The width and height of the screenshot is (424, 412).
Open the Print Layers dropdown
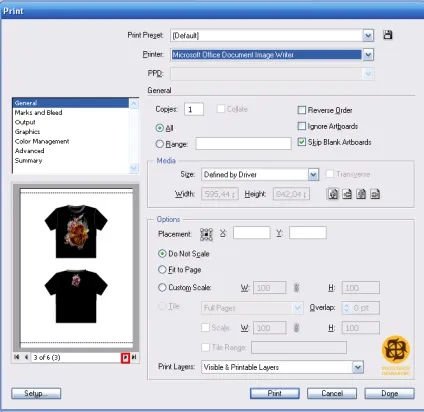click(x=358, y=367)
